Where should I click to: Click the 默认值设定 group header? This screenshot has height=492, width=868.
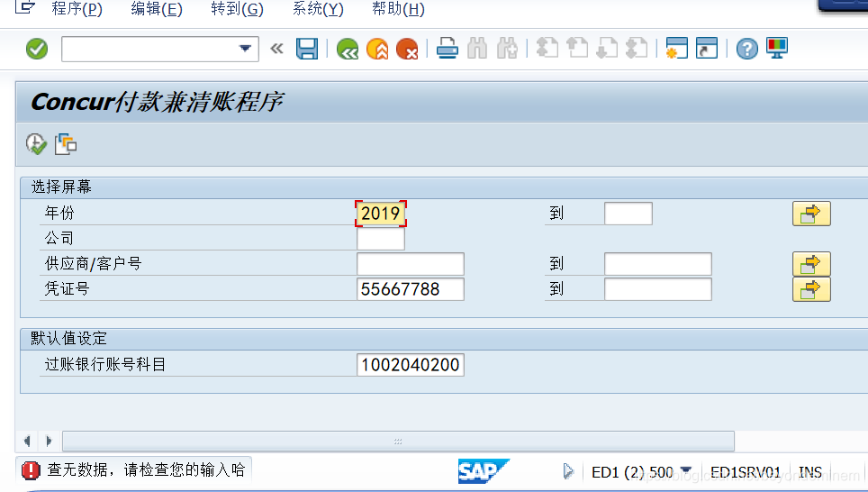point(68,339)
